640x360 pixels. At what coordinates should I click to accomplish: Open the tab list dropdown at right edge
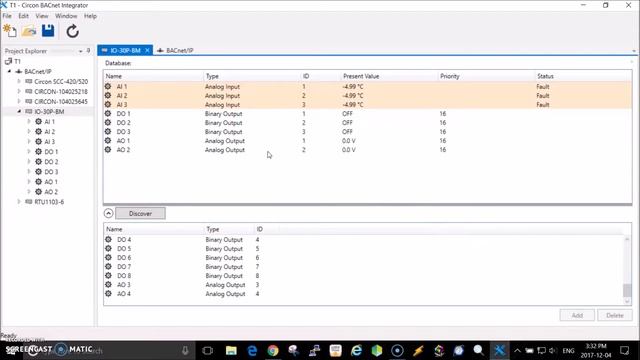coord(634,51)
